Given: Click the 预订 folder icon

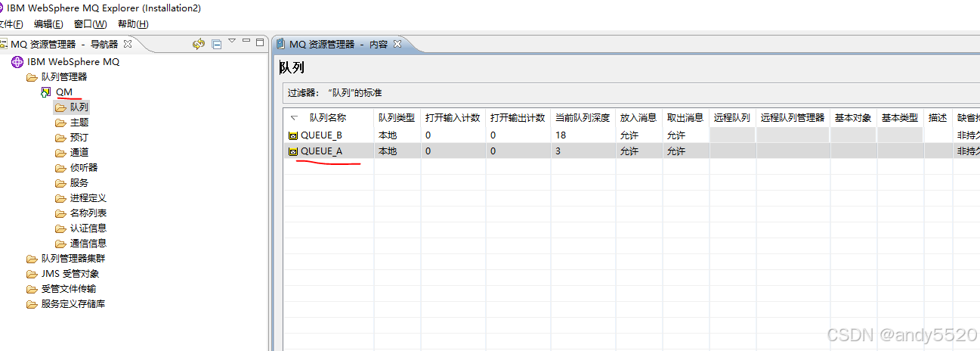Looking at the screenshot, I should coord(60,138).
